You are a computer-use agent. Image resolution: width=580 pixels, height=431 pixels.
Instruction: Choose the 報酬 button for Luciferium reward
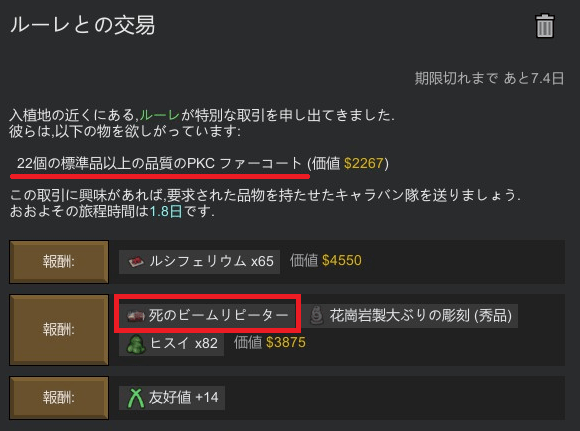coord(59,262)
